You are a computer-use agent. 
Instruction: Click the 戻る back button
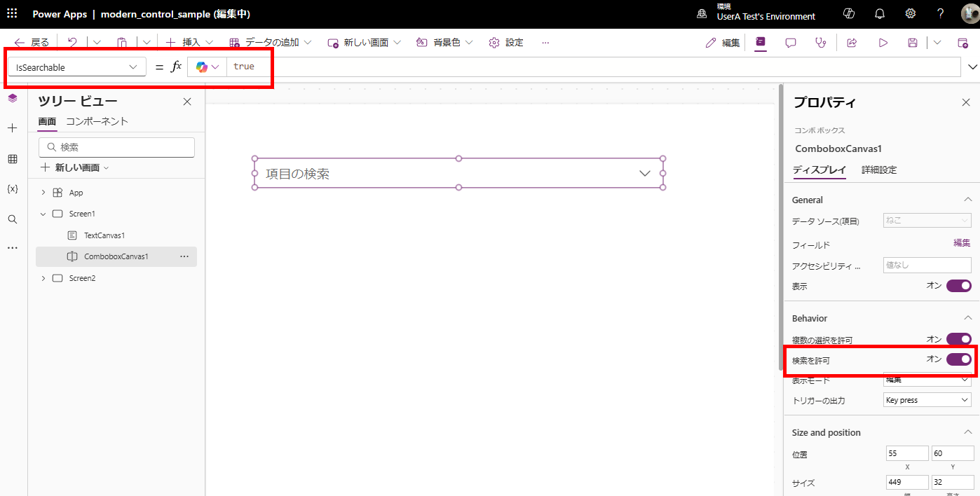point(32,43)
